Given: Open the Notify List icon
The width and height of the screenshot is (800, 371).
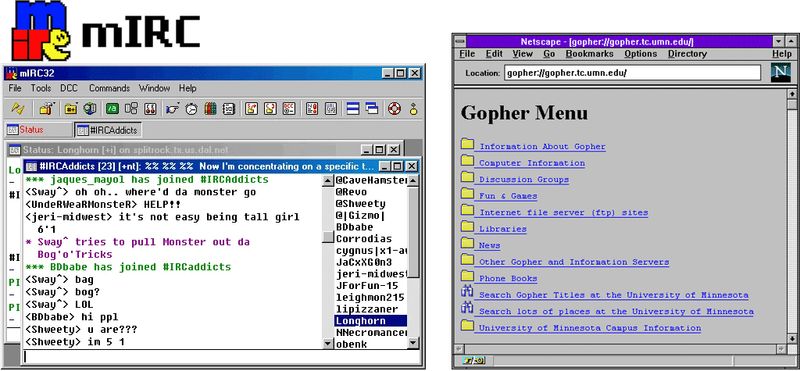Looking at the screenshot, I should click(311, 108).
